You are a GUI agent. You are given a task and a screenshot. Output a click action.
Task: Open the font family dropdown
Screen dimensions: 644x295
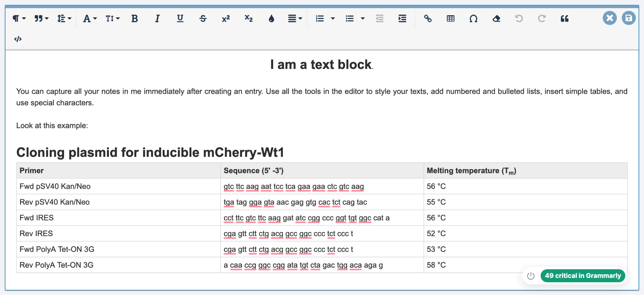pyautogui.click(x=90, y=19)
